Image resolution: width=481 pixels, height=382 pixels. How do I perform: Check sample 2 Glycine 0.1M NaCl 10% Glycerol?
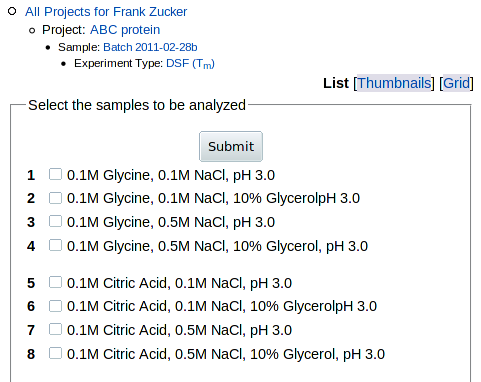point(55,198)
